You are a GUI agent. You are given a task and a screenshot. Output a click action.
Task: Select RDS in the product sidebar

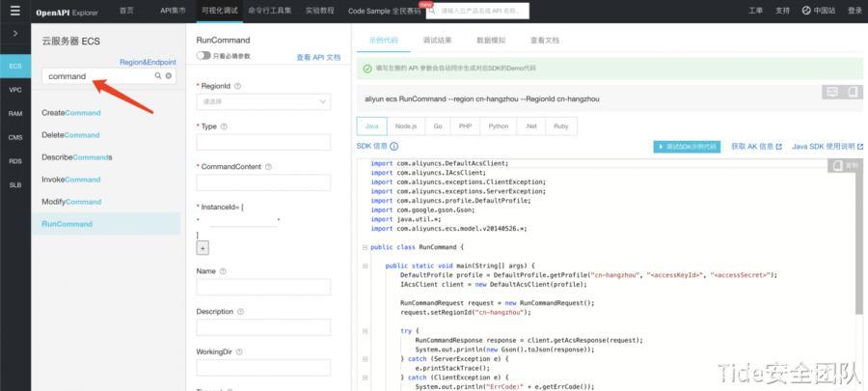(15, 161)
